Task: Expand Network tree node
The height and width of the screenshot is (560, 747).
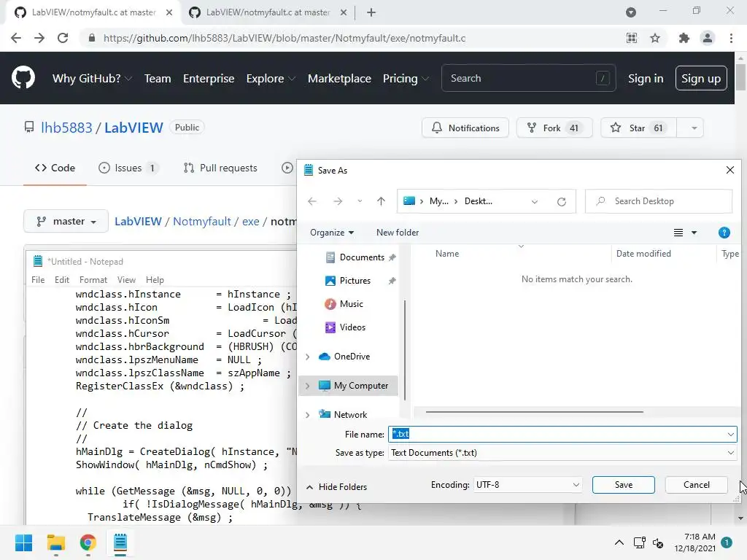Action: tap(308, 415)
